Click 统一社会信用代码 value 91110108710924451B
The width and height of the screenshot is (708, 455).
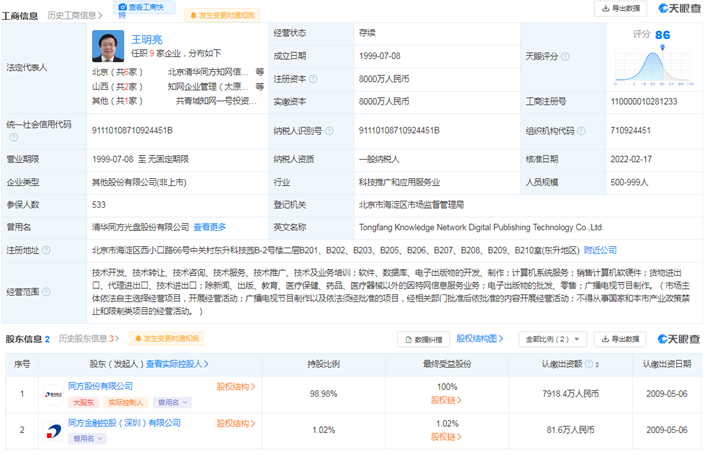[132, 130]
